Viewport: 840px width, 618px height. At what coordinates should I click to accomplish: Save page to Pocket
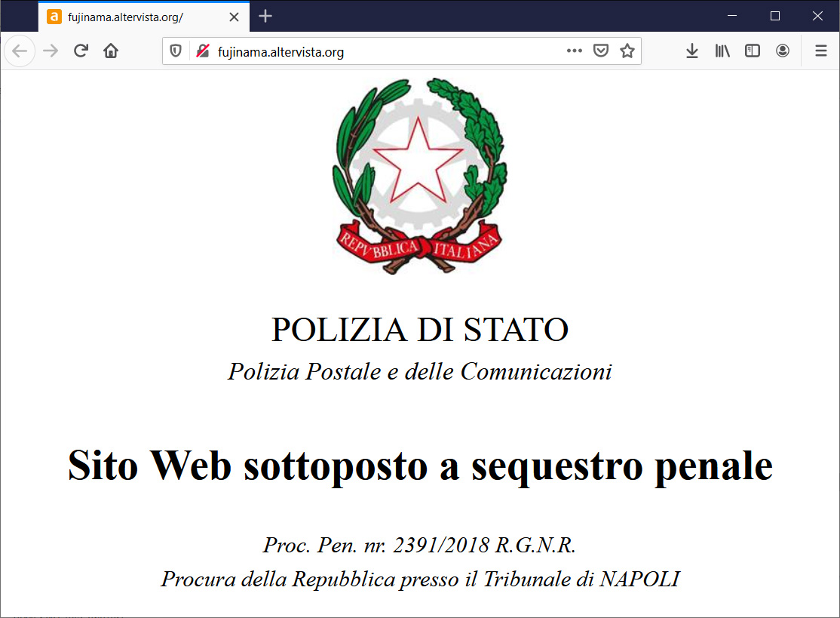point(600,51)
